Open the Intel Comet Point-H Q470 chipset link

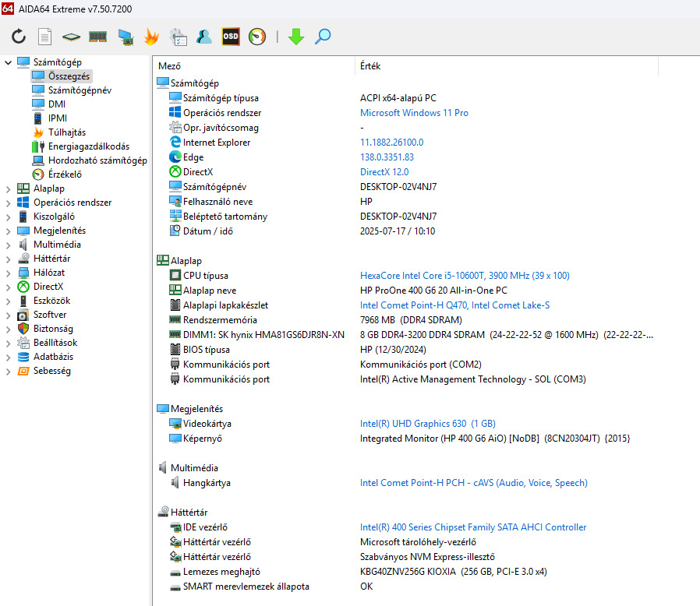click(x=455, y=305)
